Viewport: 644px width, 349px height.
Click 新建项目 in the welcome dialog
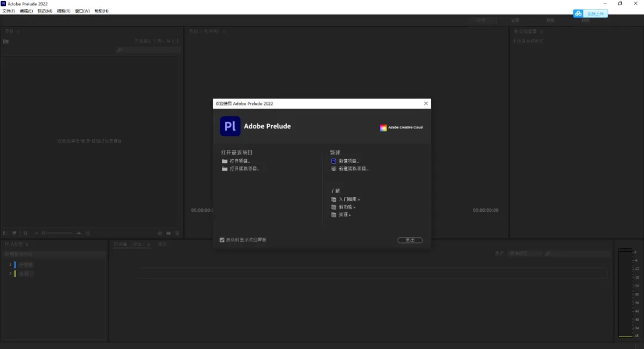[x=349, y=161]
